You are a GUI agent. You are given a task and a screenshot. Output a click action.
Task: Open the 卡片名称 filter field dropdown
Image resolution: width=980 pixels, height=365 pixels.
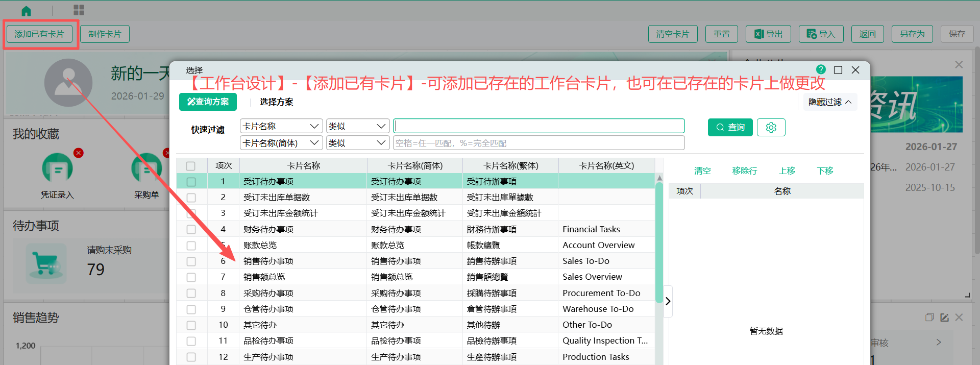pyautogui.click(x=281, y=126)
